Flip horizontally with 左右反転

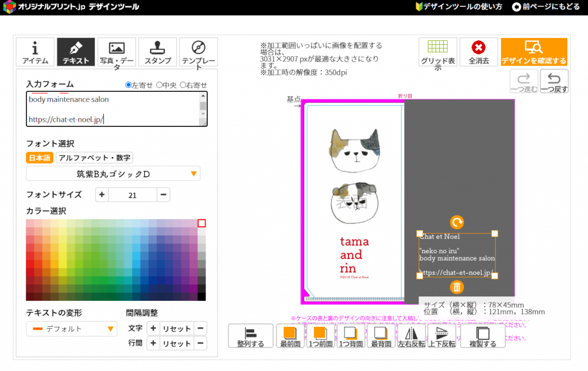tap(411, 336)
